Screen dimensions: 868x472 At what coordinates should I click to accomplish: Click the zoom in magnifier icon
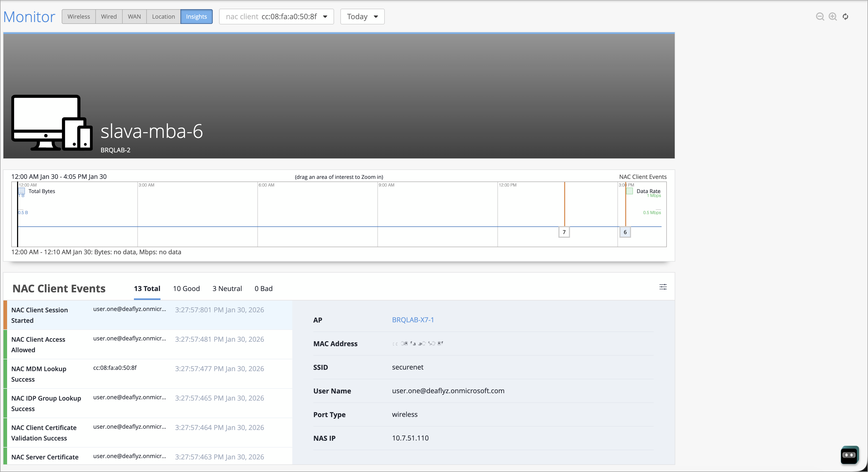[x=833, y=17]
